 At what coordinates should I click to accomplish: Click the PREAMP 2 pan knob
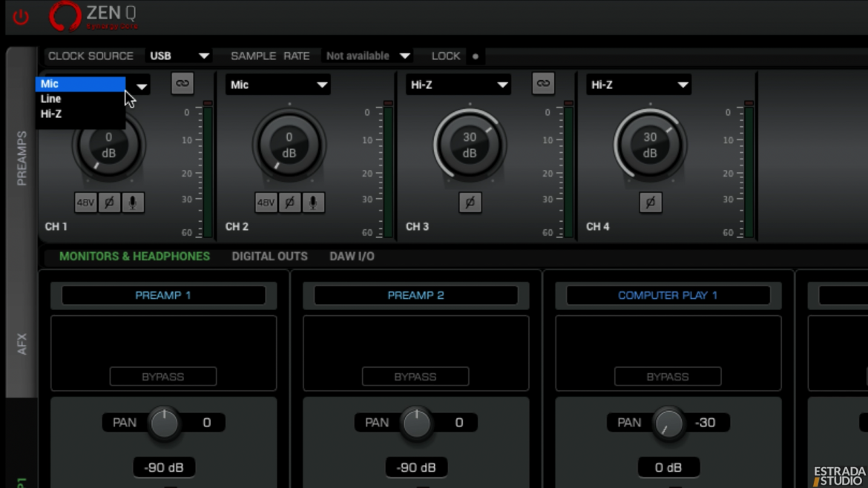(417, 423)
